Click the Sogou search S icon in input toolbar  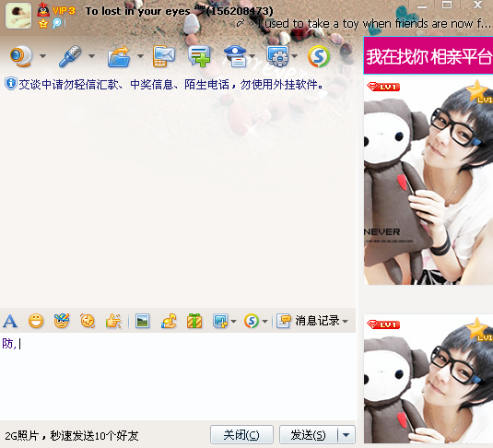tap(252, 321)
